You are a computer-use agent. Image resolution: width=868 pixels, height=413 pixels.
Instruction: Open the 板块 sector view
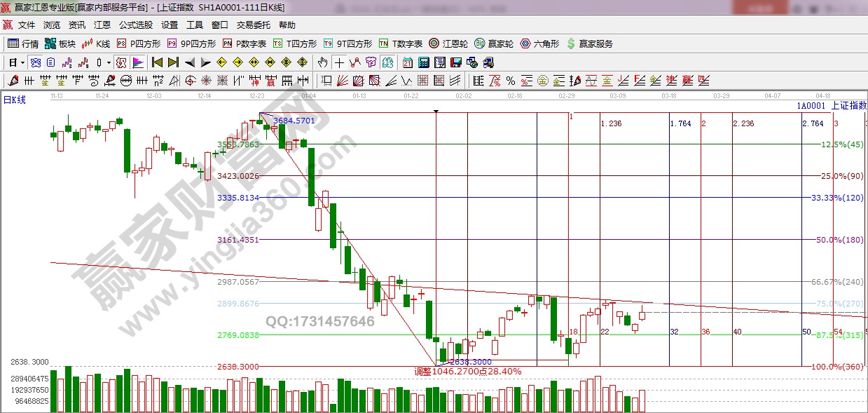click(x=60, y=43)
